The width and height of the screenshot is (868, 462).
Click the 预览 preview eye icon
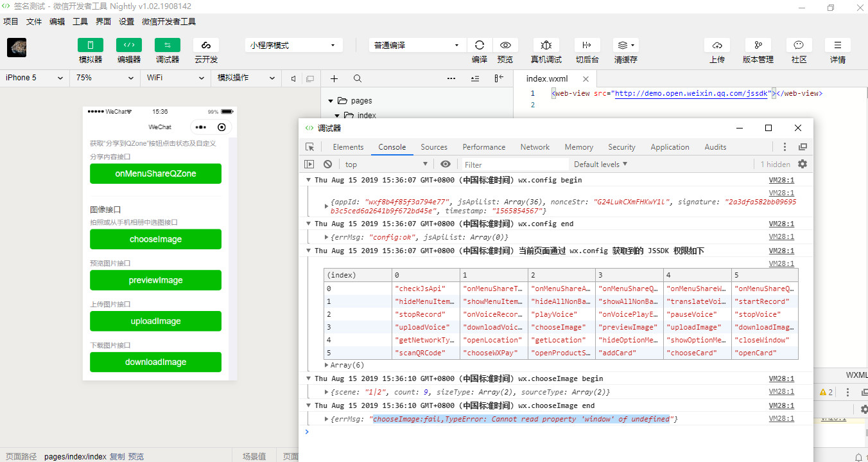[505, 45]
